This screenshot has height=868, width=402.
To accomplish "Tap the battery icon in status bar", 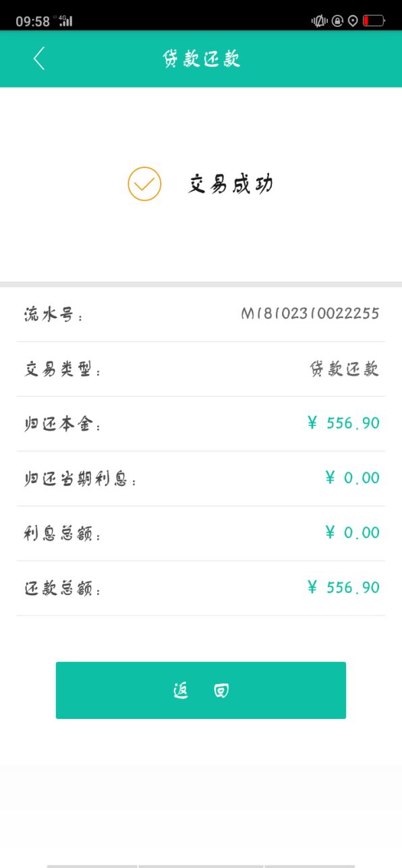I will [374, 21].
